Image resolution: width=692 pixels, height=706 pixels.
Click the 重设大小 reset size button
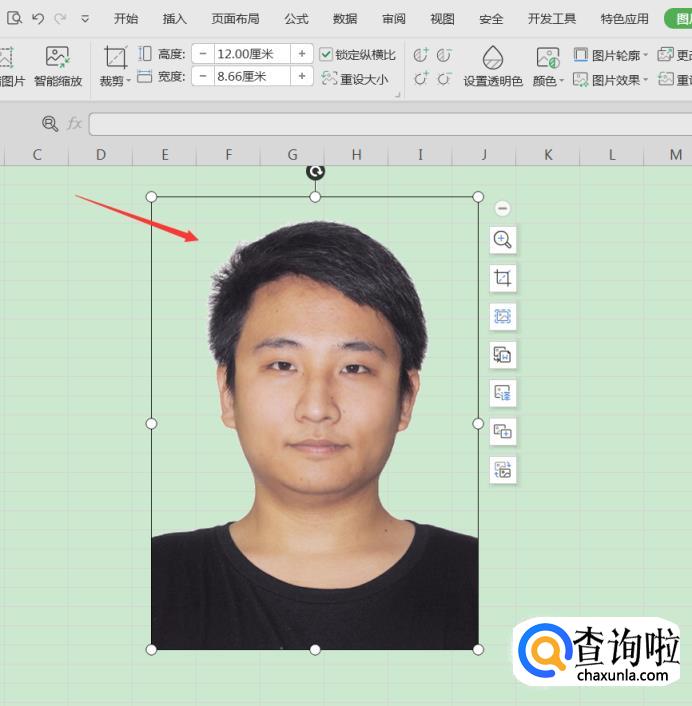click(354, 79)
